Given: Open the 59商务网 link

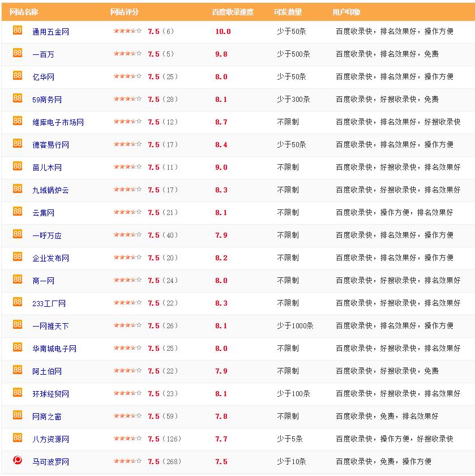Looking at the screenshot, I should [x=47, y=100].
